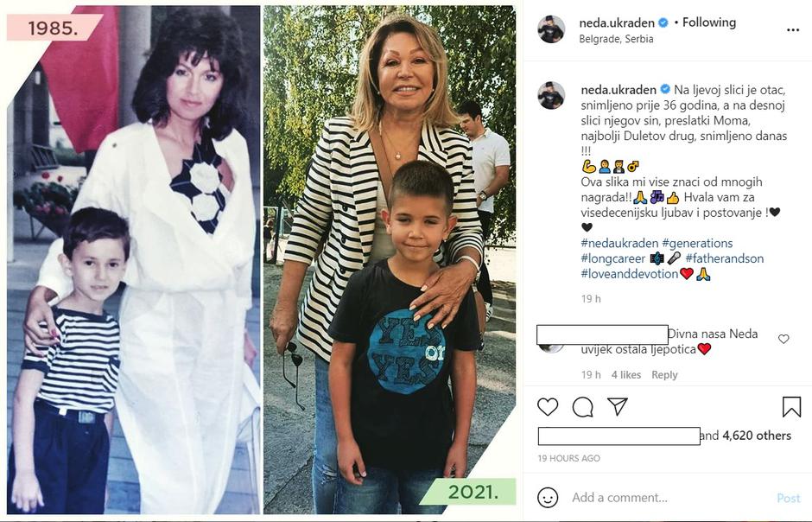The image size is (812, 522).
Task: Open Belgrade, Serbia location link
Action: [616, 39]
